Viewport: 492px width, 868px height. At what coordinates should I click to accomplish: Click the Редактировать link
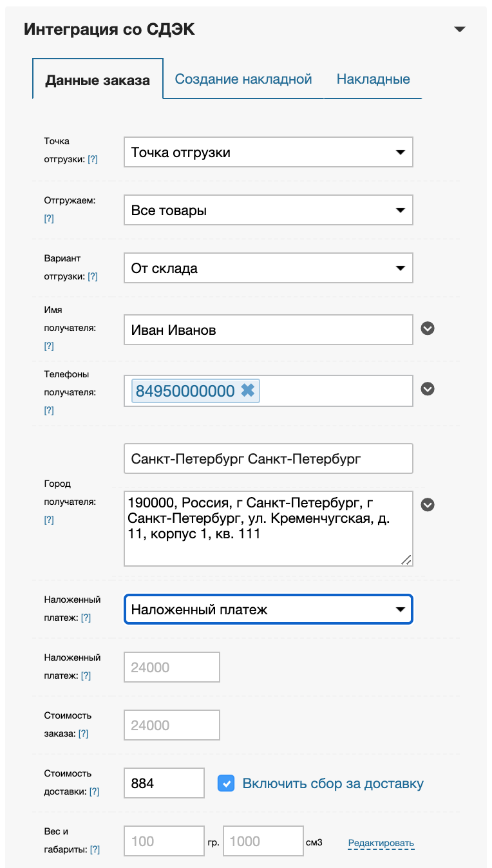tap(381, 843)
